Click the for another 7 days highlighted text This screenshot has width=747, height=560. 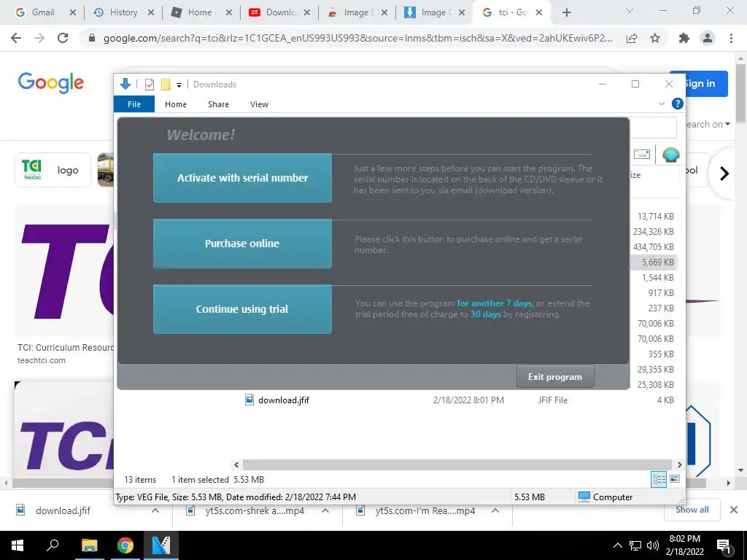click(x=495, y=303)
